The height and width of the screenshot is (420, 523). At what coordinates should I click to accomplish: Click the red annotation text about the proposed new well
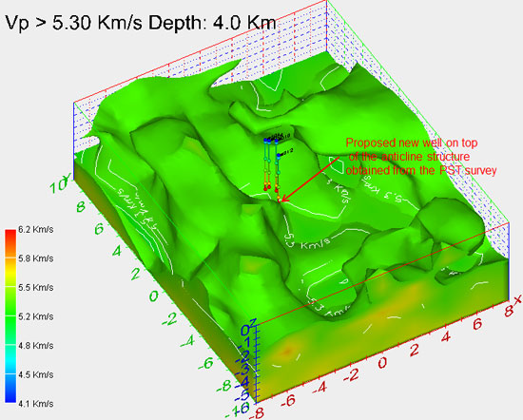tap(421, 157)
